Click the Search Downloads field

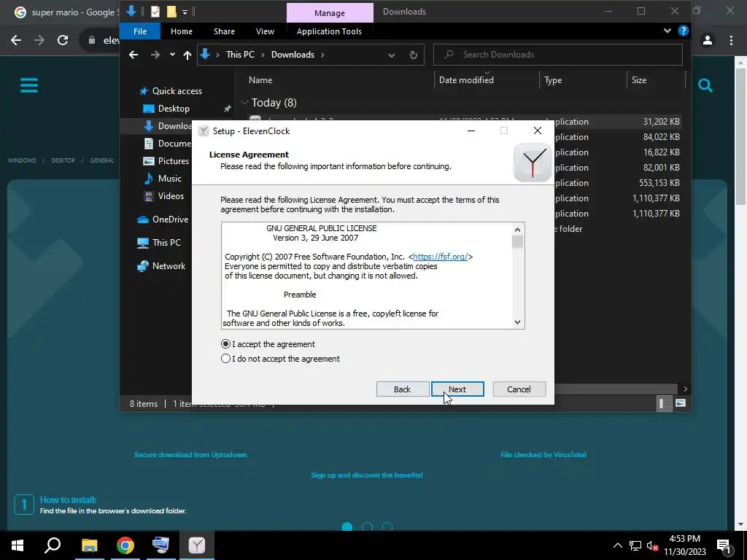tap(558, 55)
